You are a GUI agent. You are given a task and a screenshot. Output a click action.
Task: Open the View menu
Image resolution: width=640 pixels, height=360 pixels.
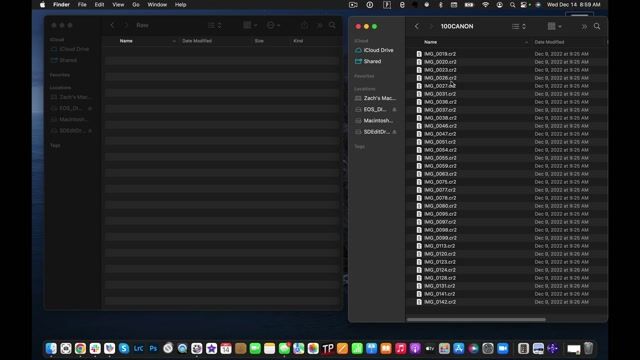[x=118, y=5]
